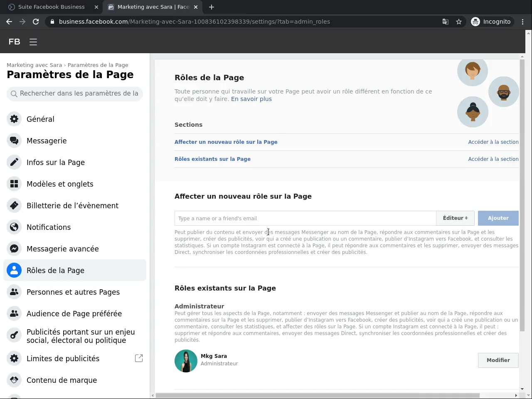The height and width of the screenshot is (399, 532).
Task: Click the Audience de Page préférée icon
Action: coord(14,313)
